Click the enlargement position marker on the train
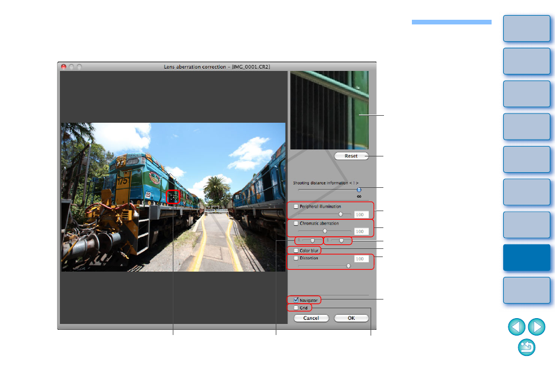555x392 pixels. 173,197
